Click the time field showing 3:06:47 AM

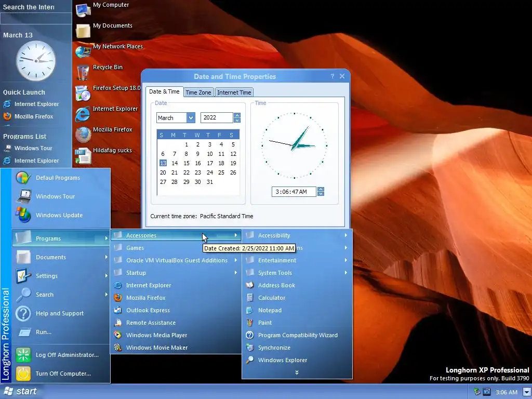(294, 192)
